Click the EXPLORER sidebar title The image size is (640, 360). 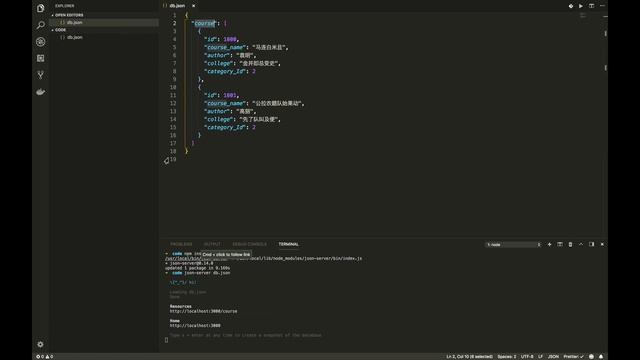tap(64, 6)
